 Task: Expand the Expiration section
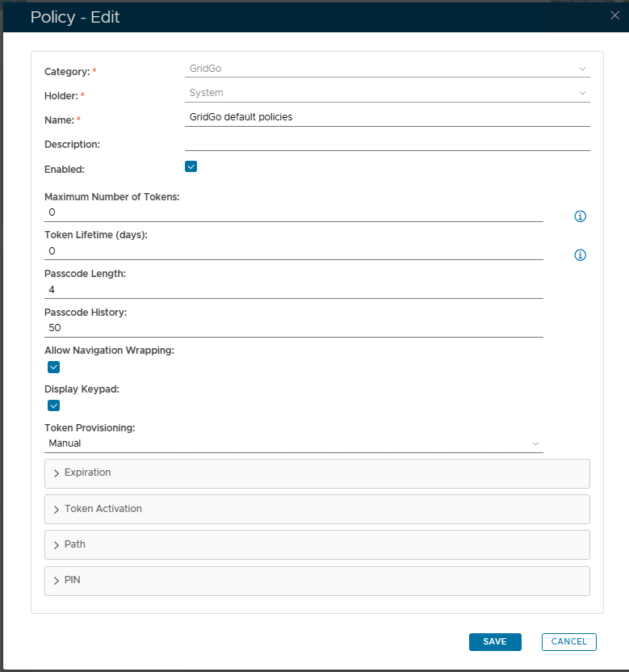point(317,473)
